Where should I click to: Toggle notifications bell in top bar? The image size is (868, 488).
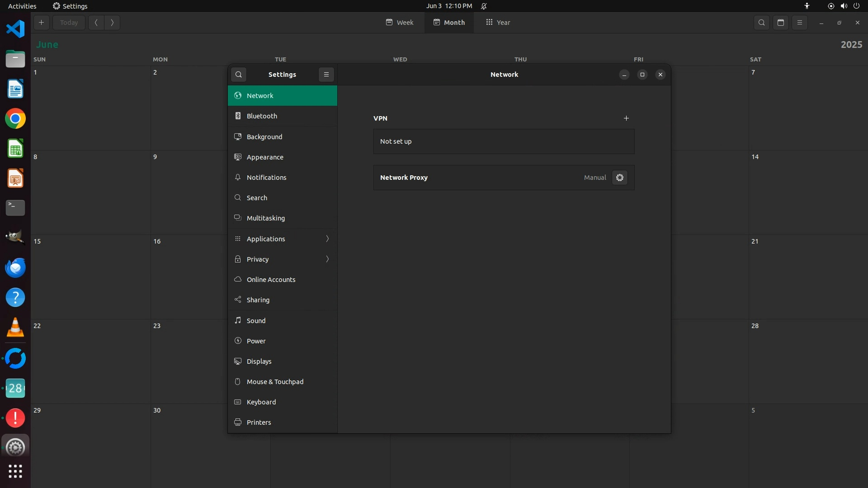point(484,6)
